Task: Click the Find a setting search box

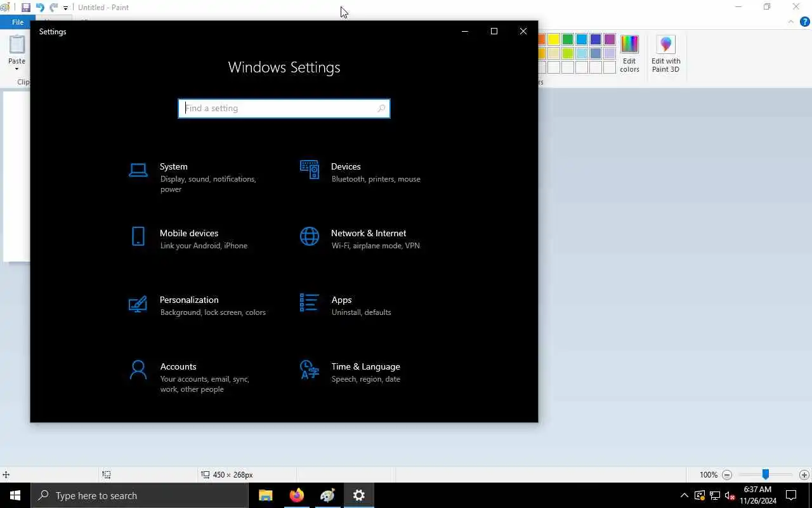Action: (x=284, y=109)
